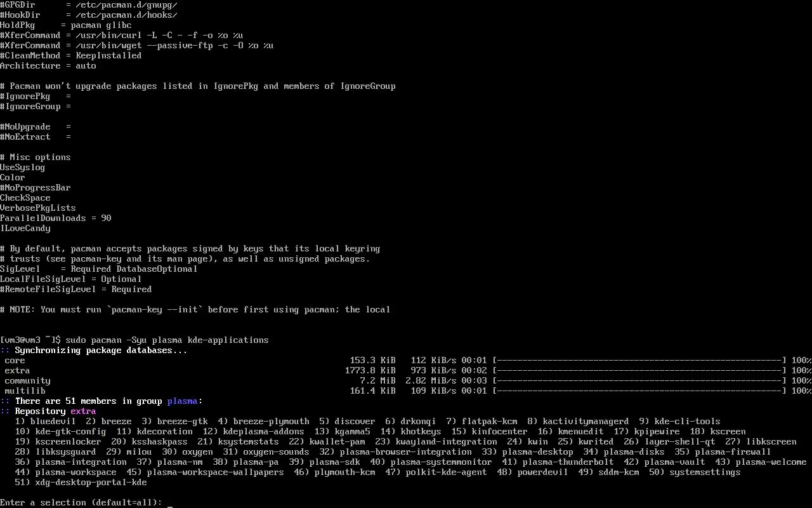Click the 'LocalFileSigLevel = Optional' line

71,279
